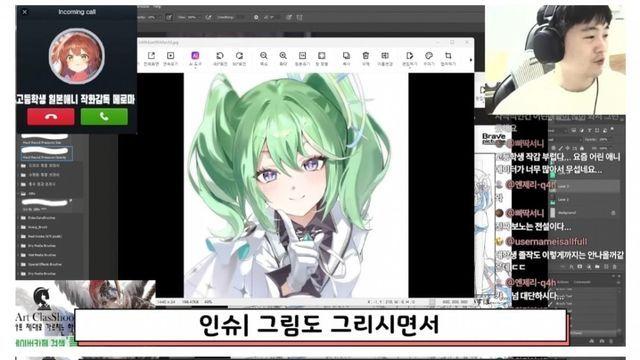Zoom out with the minus magnifier icon
The image size is (640, 360).
pyautogui.click(x=264, y=58)
